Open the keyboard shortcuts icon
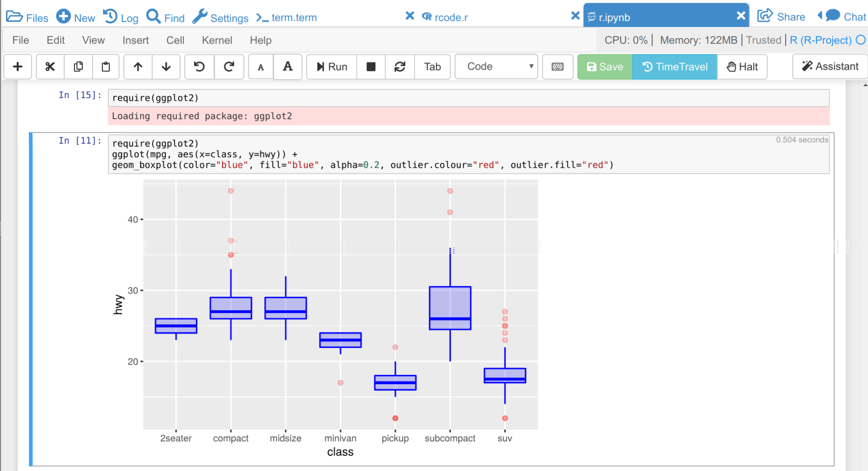This screenshot has width=868, height=471. click(x=557, y=66)
